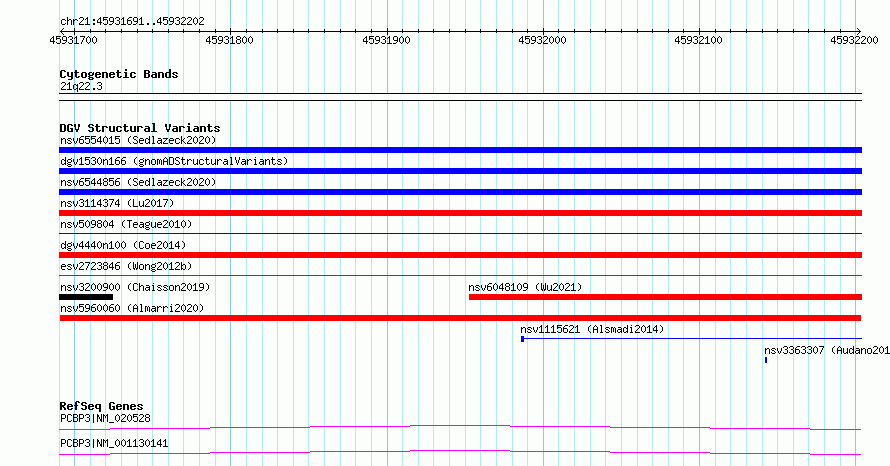This screenshot has width=890, height=466.
Task: Click the thin red line under esv2723846
Action: pos(460,275)
